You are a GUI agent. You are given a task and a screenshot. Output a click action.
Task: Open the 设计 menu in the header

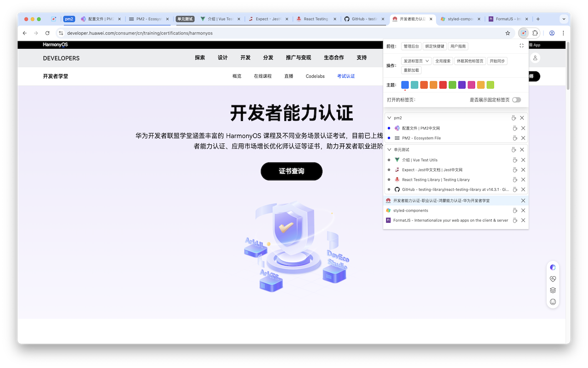(x=223, y=58)
